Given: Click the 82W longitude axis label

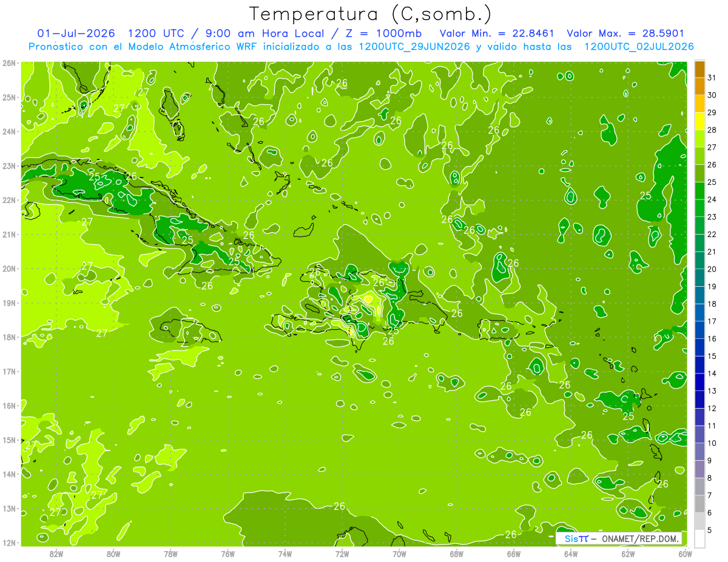Looking at the screenshot, I should tap(56, 553).
